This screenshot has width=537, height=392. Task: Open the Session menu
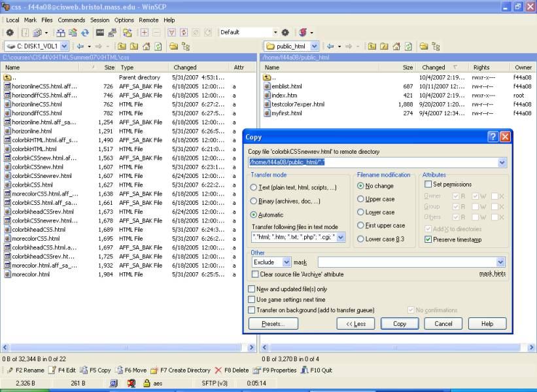[99, 20]
